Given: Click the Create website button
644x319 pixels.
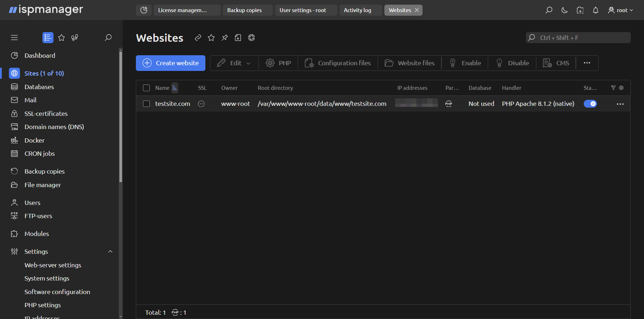Looking at the screenshot, I should tap(170, 63).
